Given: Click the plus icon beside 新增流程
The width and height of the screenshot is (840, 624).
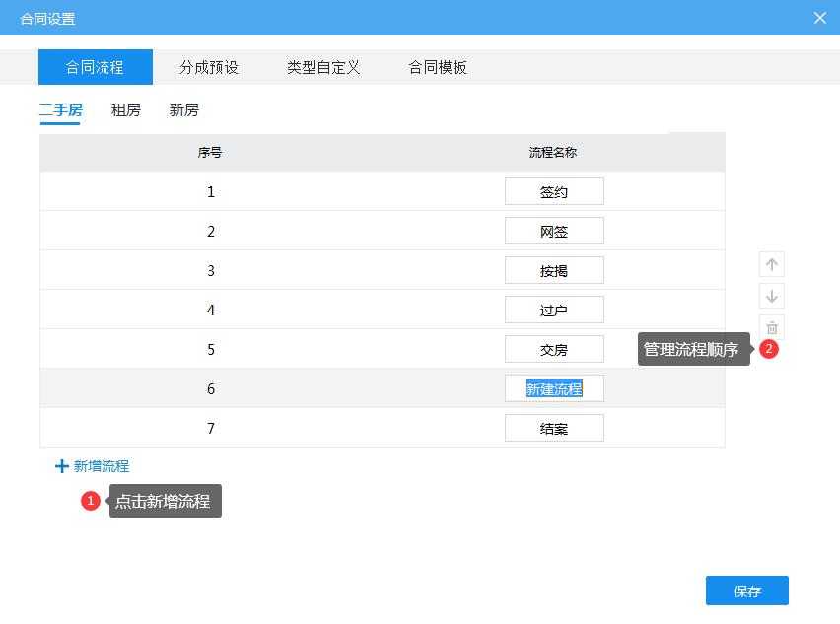Looking at the screenshot, I should point(61,466).
